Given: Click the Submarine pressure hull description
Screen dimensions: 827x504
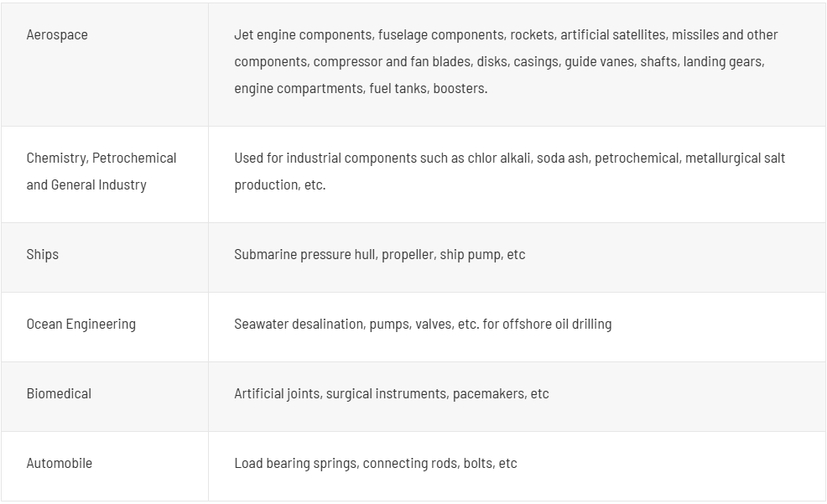Looking at the screenshot, I should pos(380,255).
